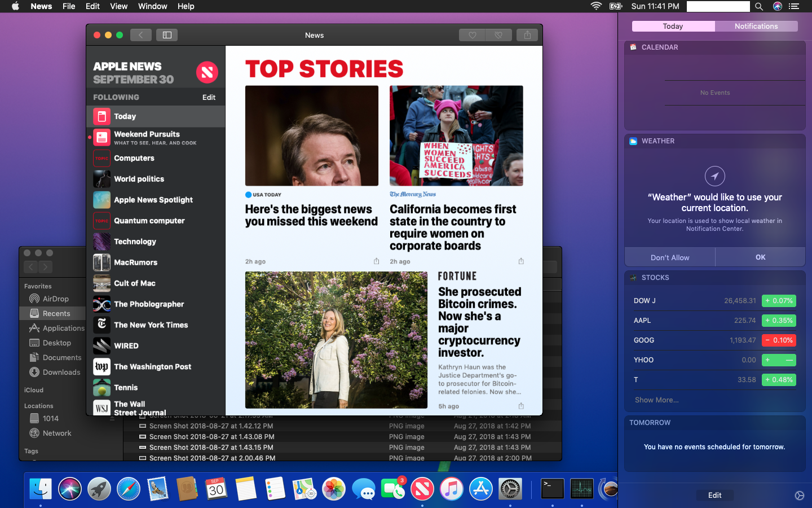Toggle DOW J percent change badge

coord(779,301)
